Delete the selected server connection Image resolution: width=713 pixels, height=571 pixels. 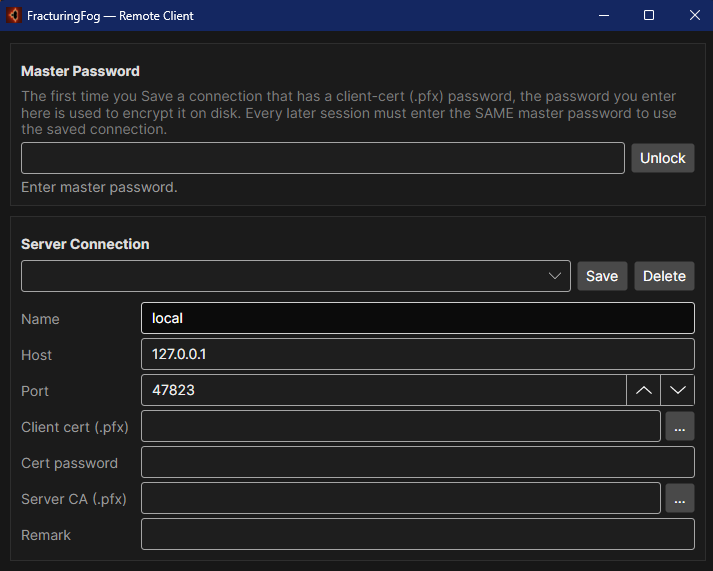pyautogui.click(x=664, y=276)
